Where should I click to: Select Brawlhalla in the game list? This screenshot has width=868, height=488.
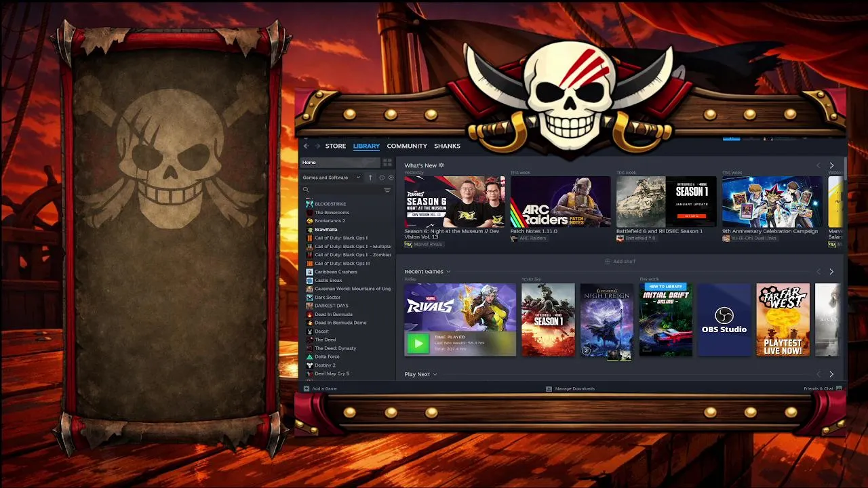click(x=326, y=230)
